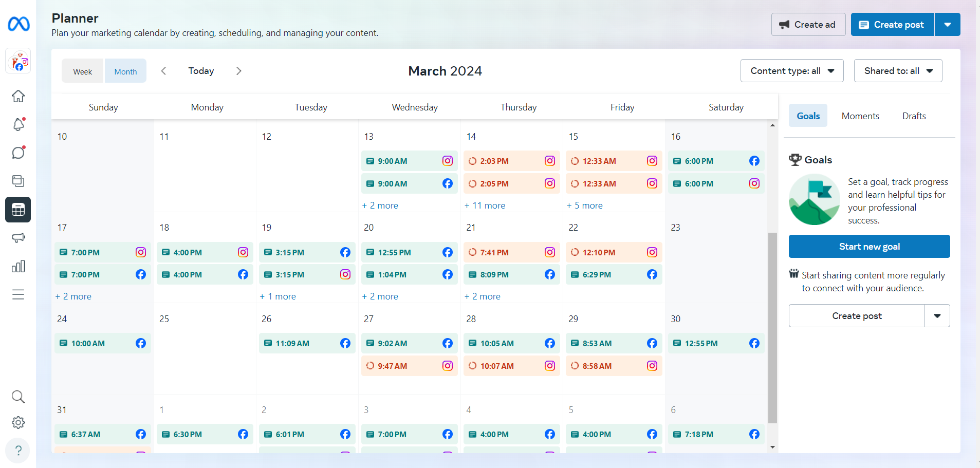Open Insights bar chart icon
Viewport: 980px width, 468px height.
coord(18,266)
